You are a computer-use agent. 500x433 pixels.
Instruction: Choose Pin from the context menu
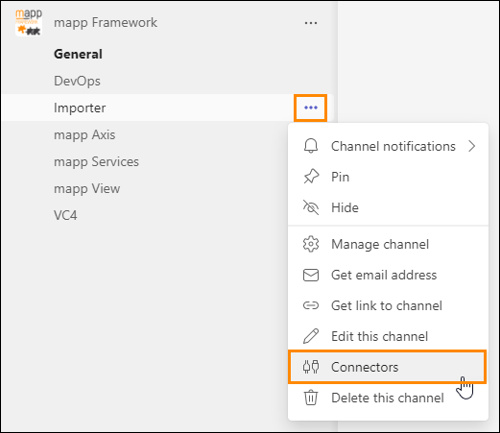point(388,177)
